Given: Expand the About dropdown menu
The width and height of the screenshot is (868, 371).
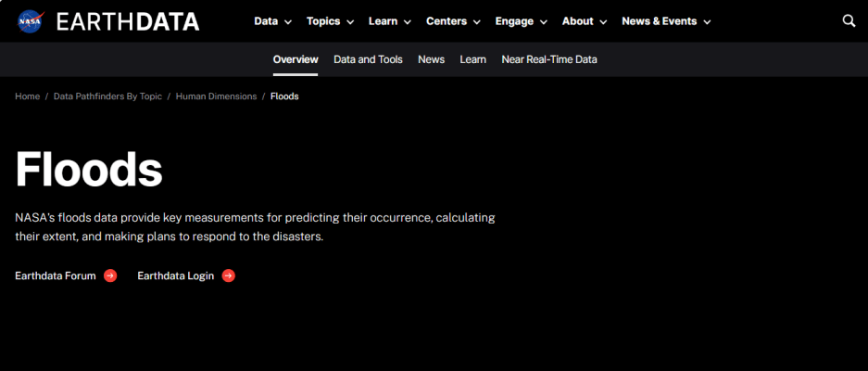Looking at the screenshot, I should pos(585,21).
